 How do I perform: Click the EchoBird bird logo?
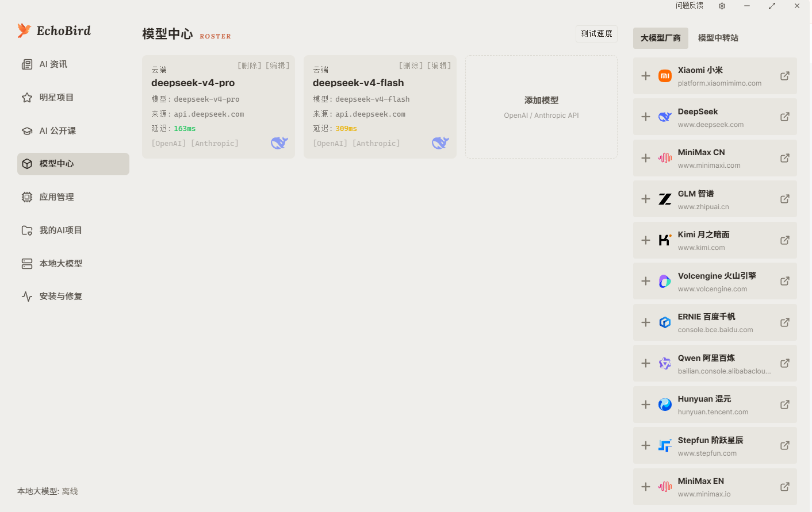pyautogui.click(x=24, y=30)
